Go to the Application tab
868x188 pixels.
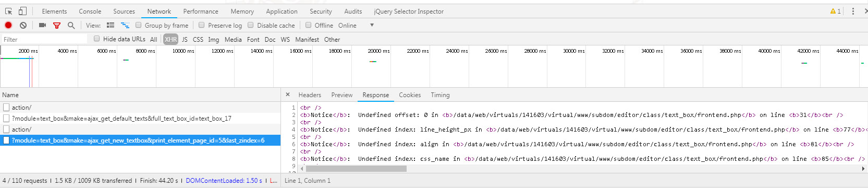(x=282, y=11)
